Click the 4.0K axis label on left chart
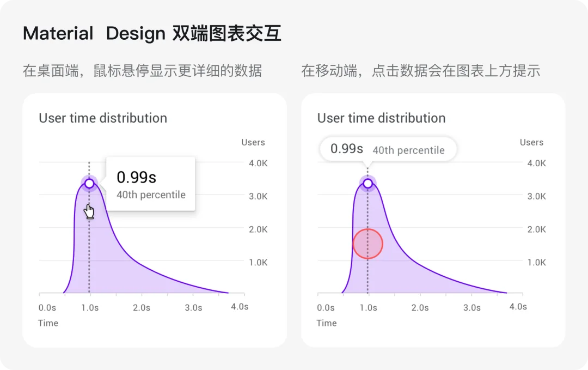 tap(259, 163)
